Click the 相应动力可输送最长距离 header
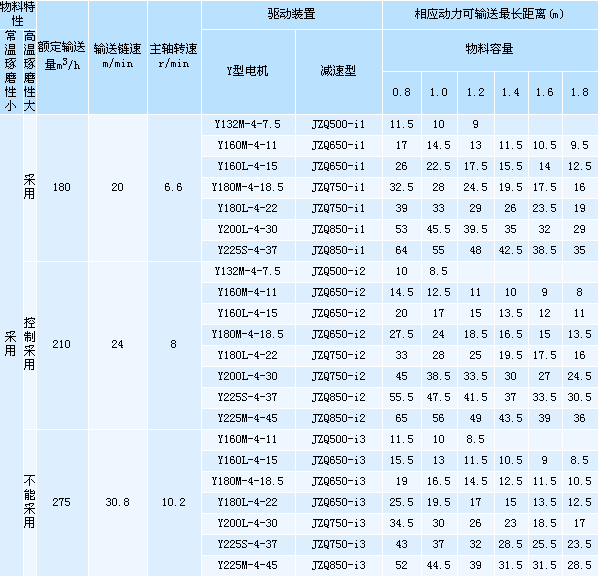 (x=490, y=14)
